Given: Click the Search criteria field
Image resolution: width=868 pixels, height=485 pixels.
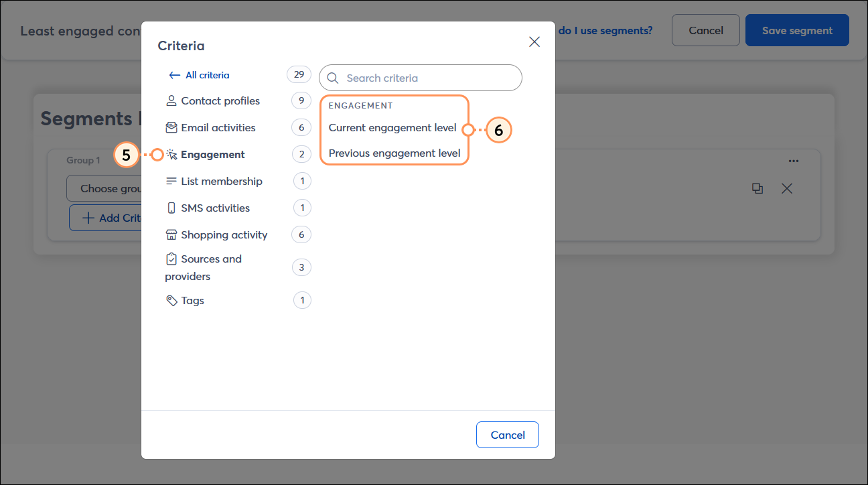Looking at the screenshot, I should pyautogui.click(x=421, y=78).
